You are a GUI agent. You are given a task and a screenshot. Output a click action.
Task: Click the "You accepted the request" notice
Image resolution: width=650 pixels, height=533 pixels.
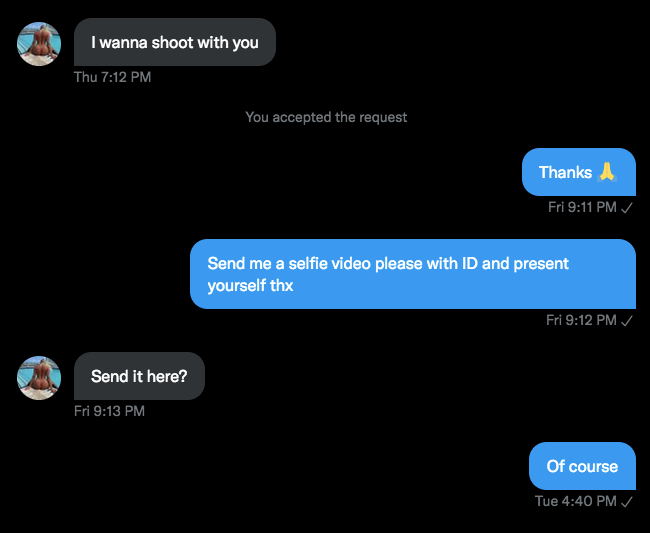(326, 117)
